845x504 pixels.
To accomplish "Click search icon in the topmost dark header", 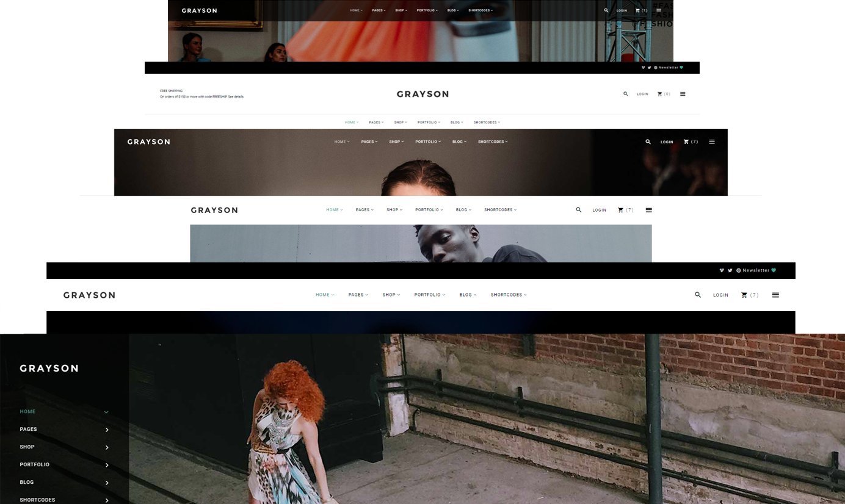I will (606, 10).
